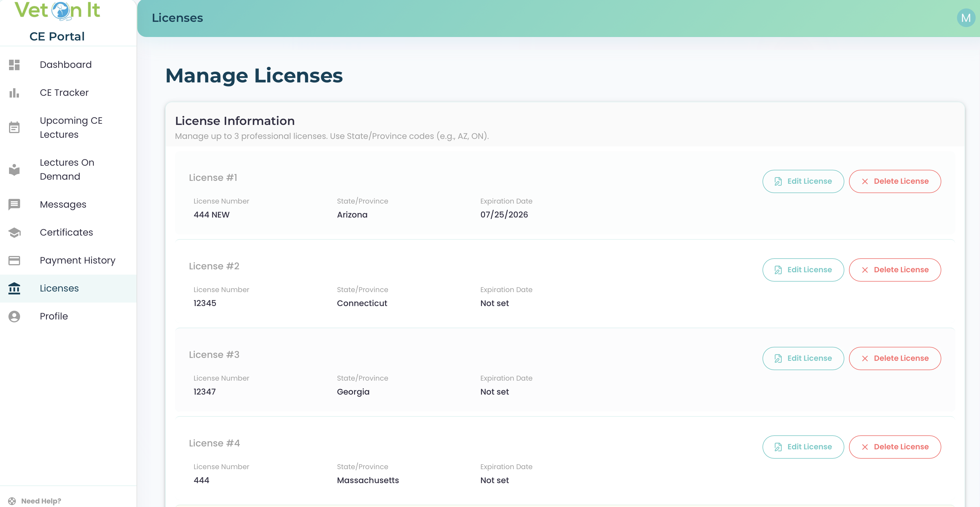Open the Licenses sidebar menu item

click(59, 288)
